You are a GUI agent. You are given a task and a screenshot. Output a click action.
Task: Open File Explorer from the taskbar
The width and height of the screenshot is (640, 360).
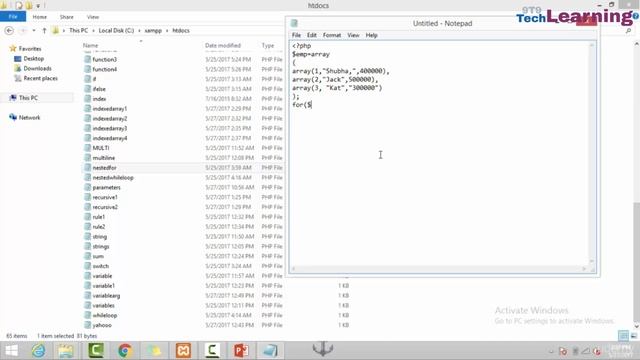point(66,351)
